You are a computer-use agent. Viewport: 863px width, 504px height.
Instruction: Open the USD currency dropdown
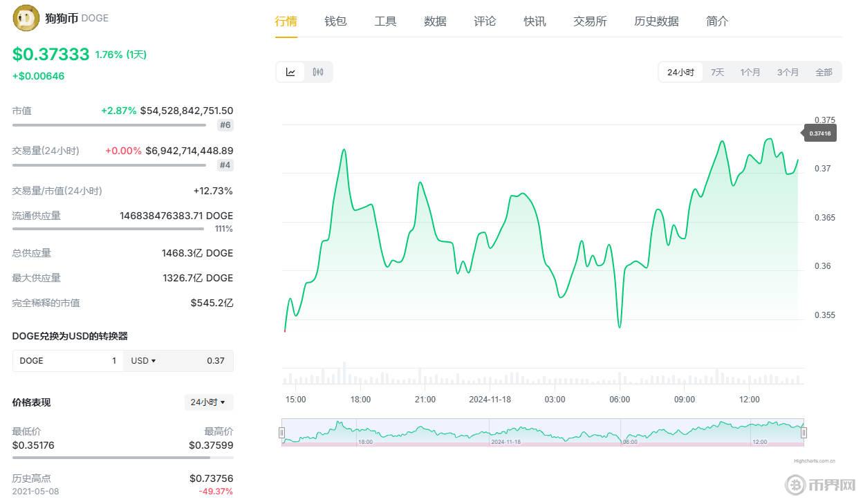pos(143,361)
